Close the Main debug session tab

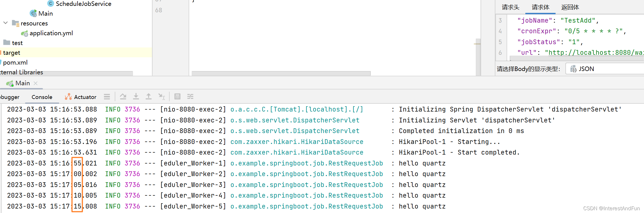pyautogui.click(x=36, y=83)
